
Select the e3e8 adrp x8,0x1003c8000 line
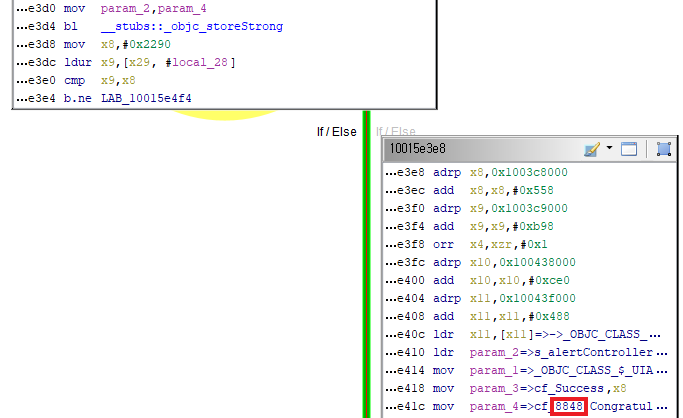477,172
